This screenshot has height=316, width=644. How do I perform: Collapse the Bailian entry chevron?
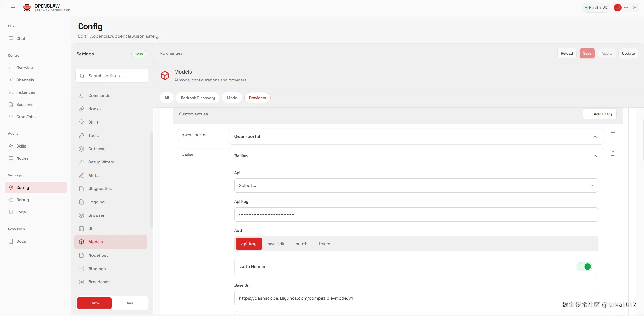(x=595, y=156)
